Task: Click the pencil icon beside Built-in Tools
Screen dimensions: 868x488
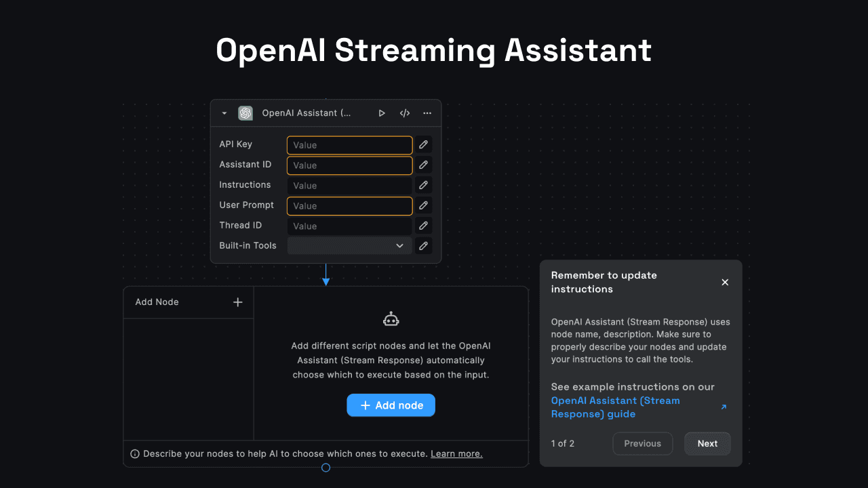Action: pos(422,245)
